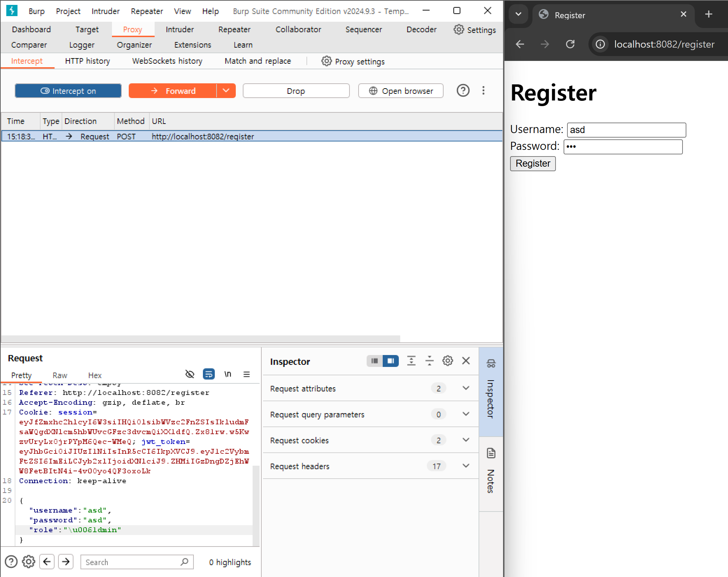The image size is (728, 577).
Task: Click the Username field in browser
Action: pyautogui.click(x=626, y=130)
